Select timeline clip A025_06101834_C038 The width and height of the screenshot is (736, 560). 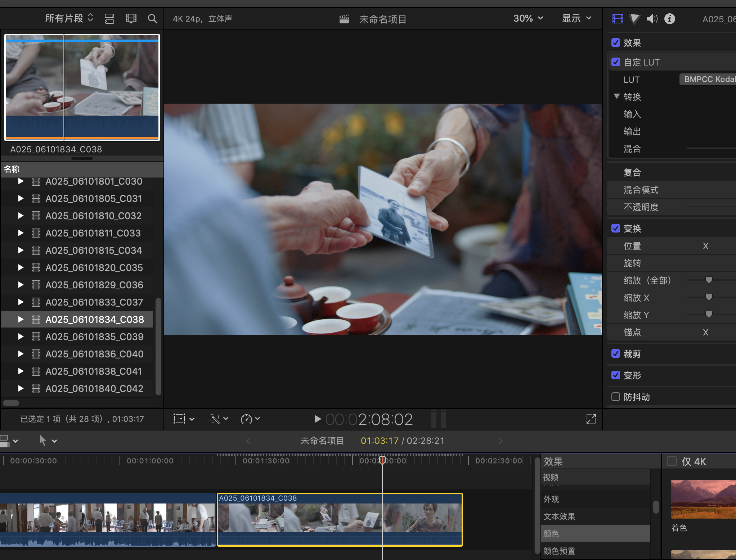click(340, 519)
